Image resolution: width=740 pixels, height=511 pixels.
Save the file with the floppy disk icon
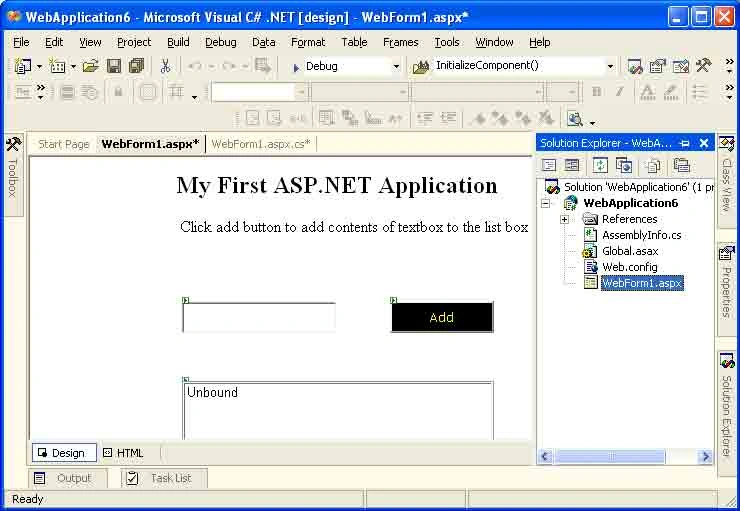click(x=114, y=66)
